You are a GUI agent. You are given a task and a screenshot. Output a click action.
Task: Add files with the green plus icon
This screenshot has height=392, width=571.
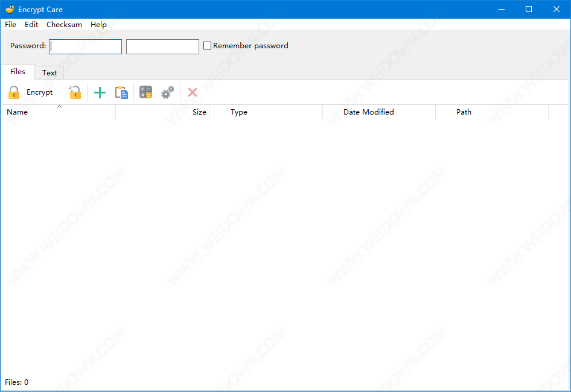click(100, 92)
